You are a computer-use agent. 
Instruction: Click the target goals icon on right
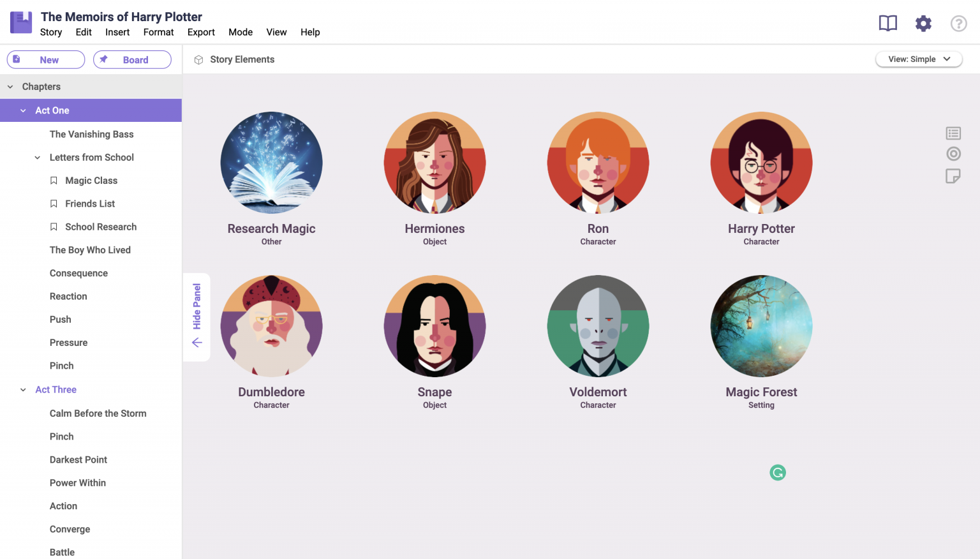point(953,154)
